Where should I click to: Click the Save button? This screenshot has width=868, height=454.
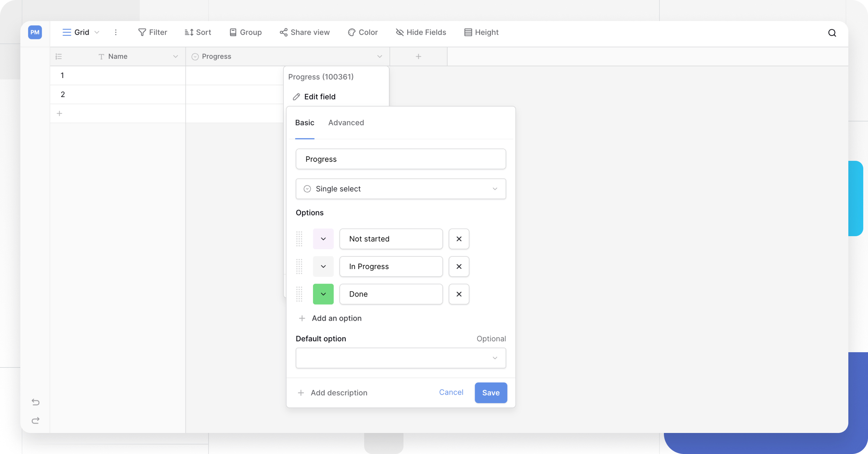[491, 393]
